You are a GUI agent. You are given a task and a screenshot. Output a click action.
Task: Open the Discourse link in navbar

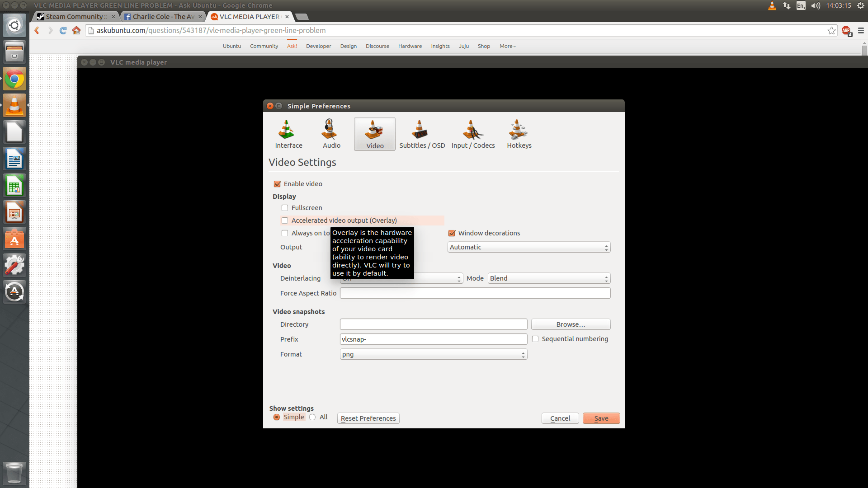377,46
